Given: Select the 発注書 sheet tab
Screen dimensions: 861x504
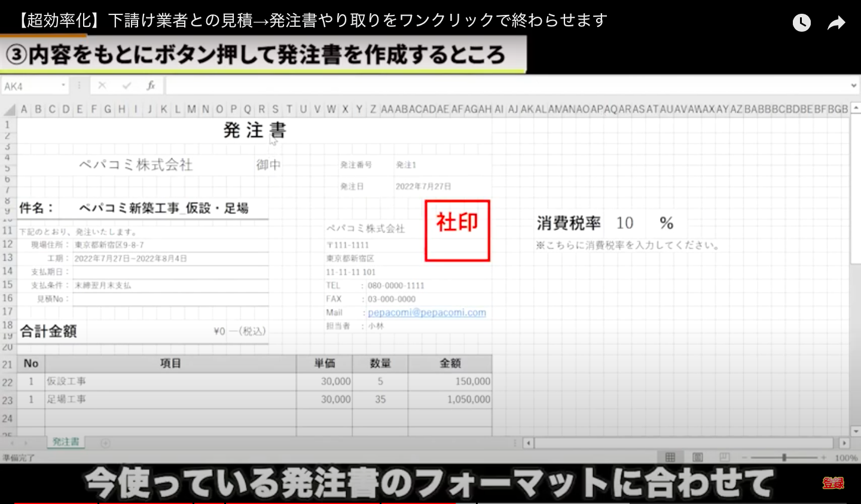Looking at the screenshot, I should pos(66,441).
